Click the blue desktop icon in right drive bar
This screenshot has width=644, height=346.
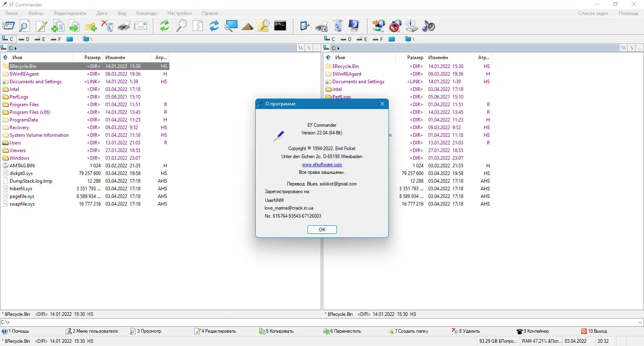[x=392, y=39]
